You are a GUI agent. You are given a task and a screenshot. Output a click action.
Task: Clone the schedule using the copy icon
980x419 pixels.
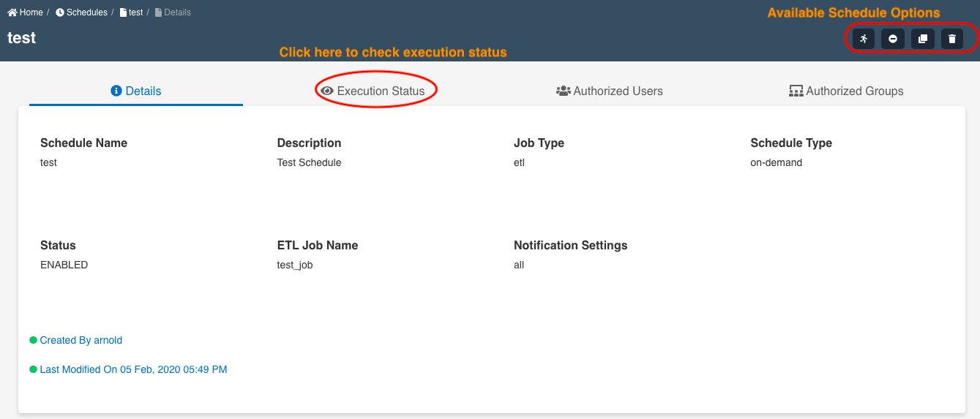(922, 39)
